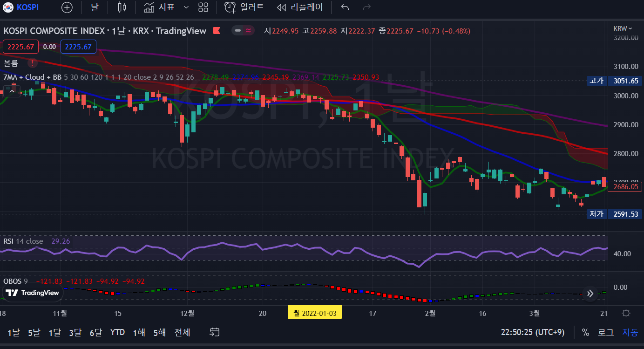Image resolution: width=644 pixels, height=349 pixels.
Task: Toggle percent scale with % button
Action: [x=585, y=332]
